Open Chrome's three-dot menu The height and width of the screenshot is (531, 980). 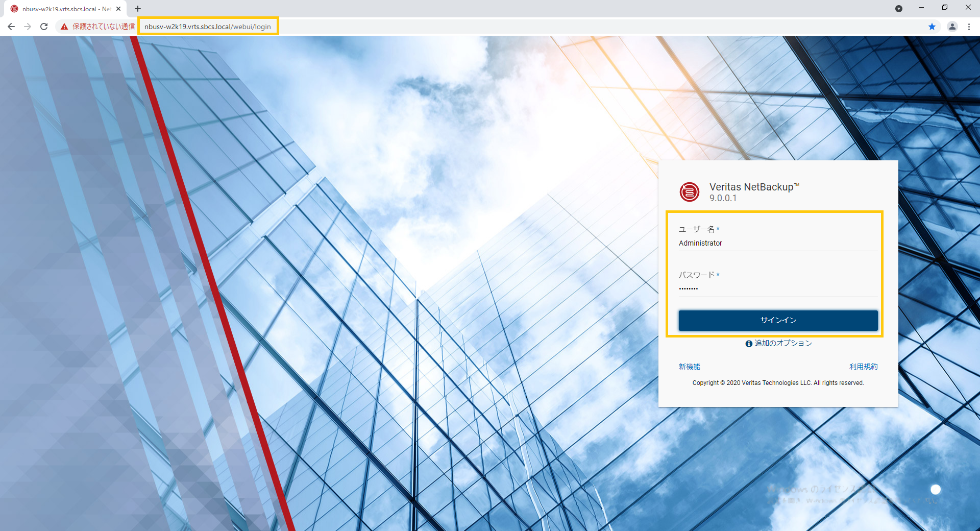point(969,27)
